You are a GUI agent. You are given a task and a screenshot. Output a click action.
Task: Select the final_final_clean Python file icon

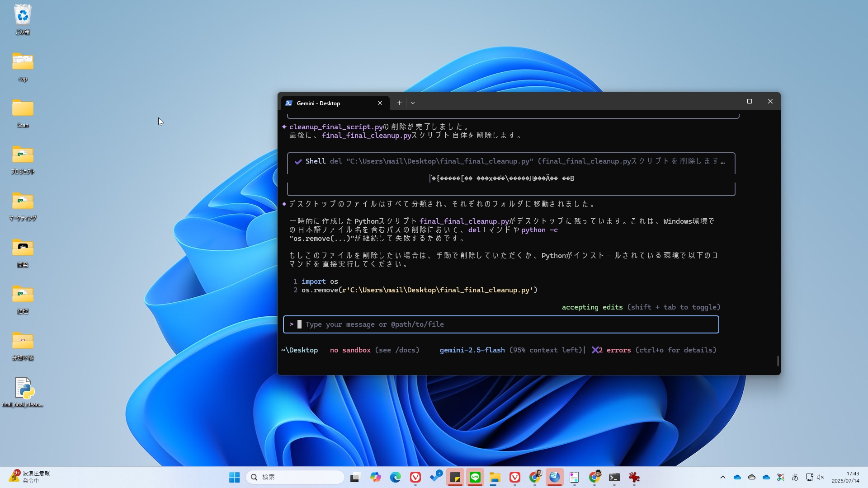(23, 389)
